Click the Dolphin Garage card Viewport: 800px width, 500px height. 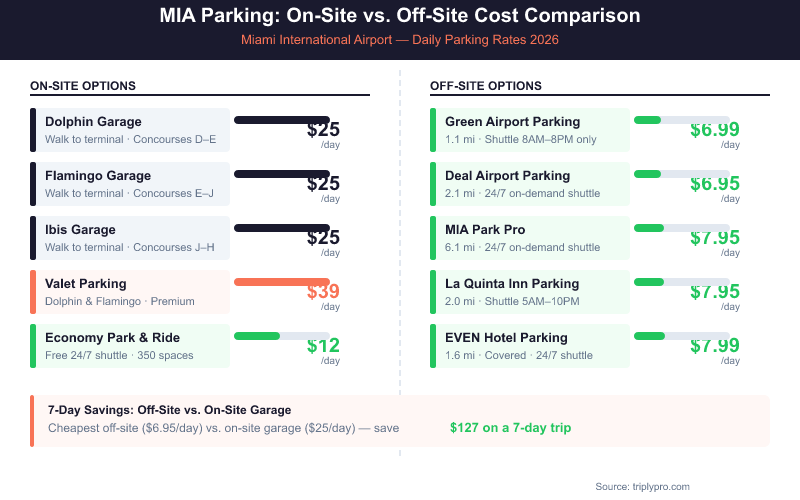coord(131,130)
